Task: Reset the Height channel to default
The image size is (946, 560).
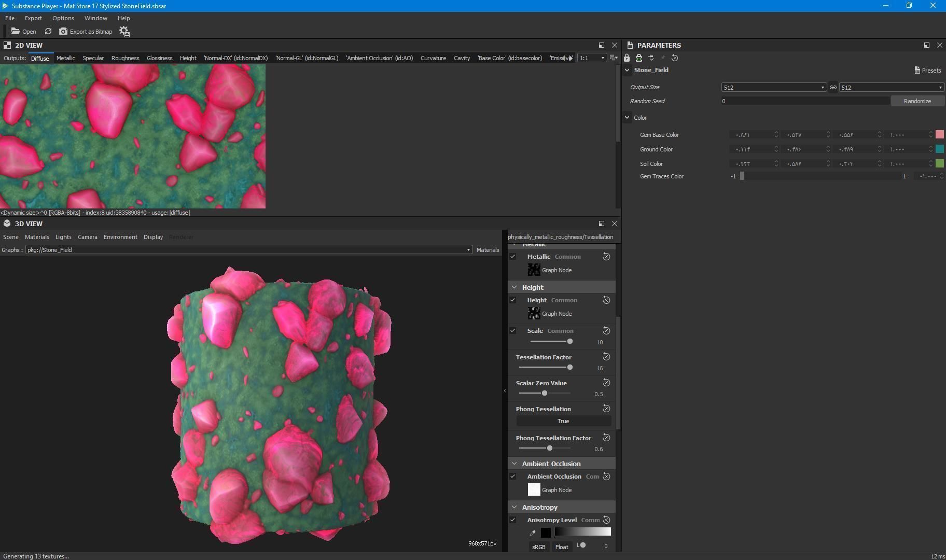Action: click(606, 300)
